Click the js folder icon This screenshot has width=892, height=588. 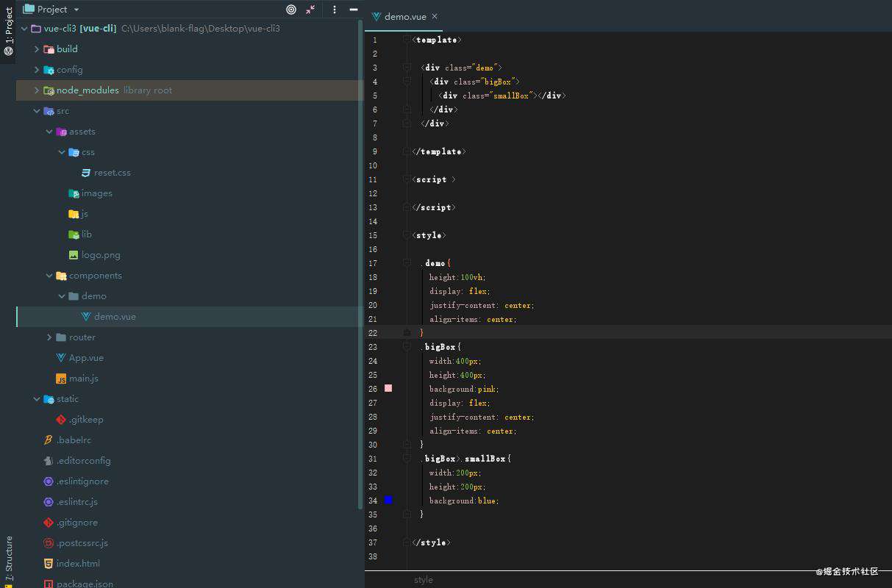click(74, 214)
